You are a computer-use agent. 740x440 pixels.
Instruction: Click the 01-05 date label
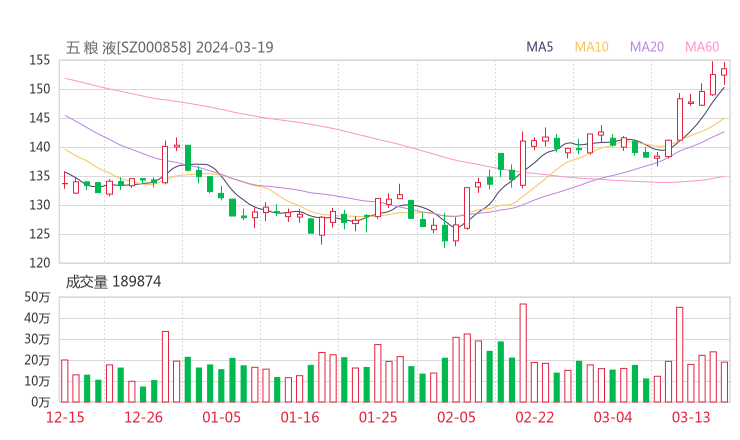[x=221, y=417]
